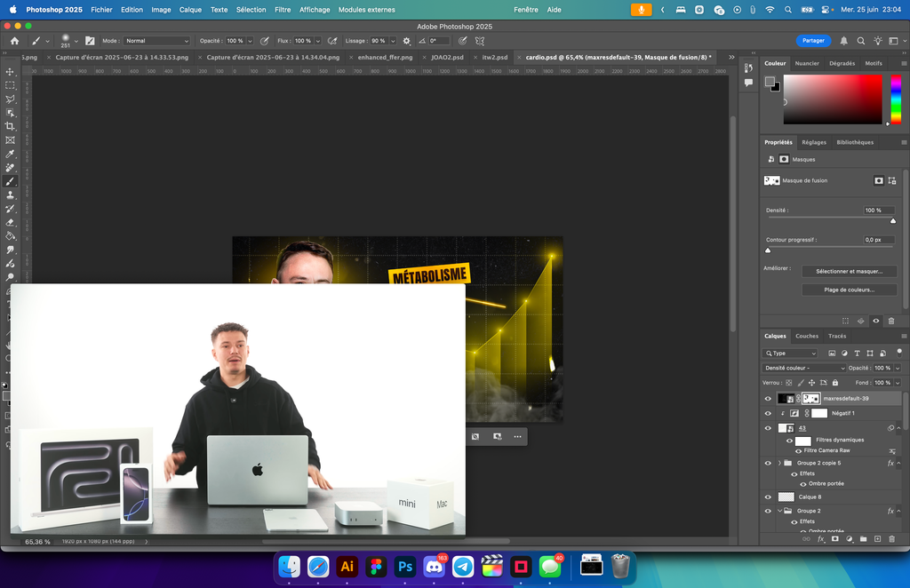Open the layer filter Type dropdown
910x588 pixels.
pos(790,354)
